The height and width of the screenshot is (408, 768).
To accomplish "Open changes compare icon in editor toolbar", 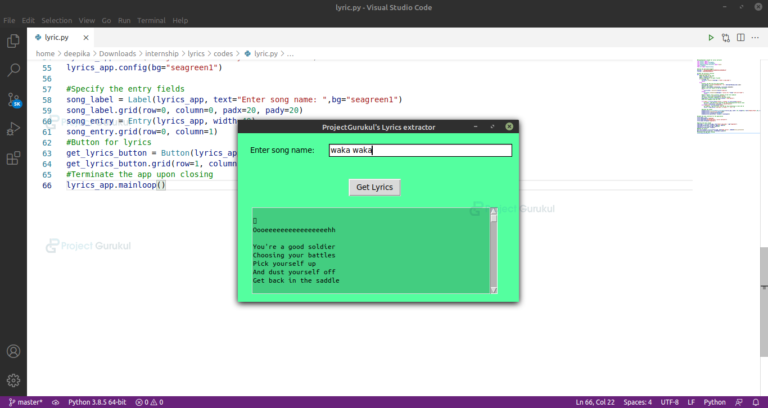I will pyautogui.click(x=725, y=38).
